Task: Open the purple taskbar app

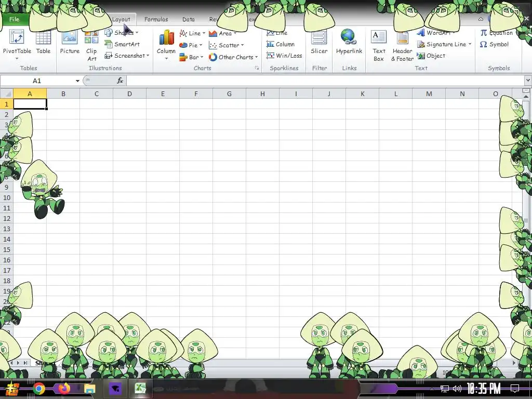Action: point(115,389)
